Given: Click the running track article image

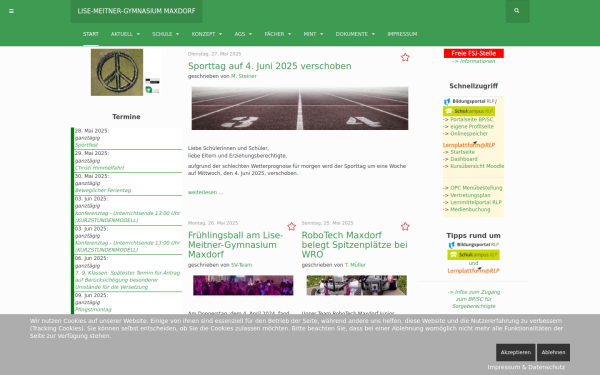Looking at the screenshot, I should point(300,108).
